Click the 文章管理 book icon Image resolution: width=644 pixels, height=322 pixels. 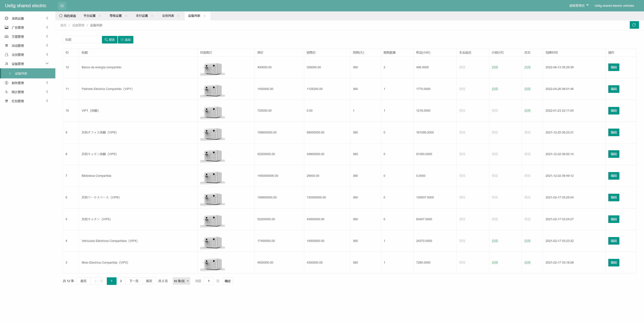click(x=7, y=37)
